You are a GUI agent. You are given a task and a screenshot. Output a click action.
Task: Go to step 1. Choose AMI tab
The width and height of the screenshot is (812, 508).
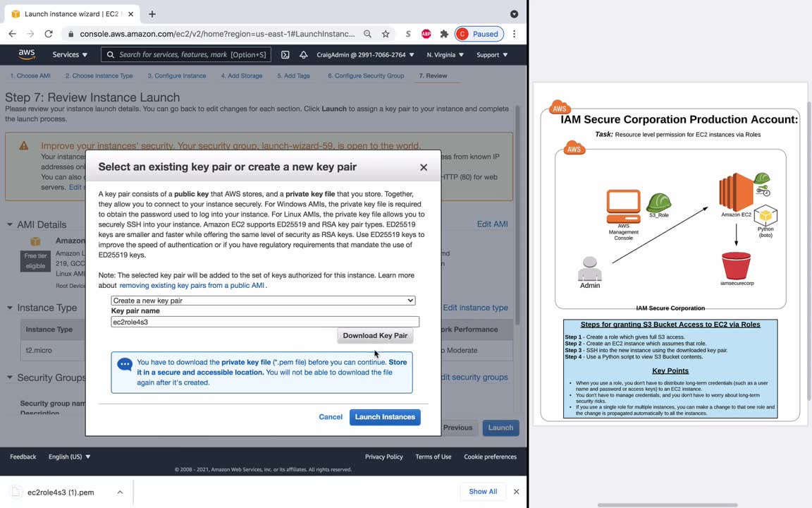tap(30, 75)
